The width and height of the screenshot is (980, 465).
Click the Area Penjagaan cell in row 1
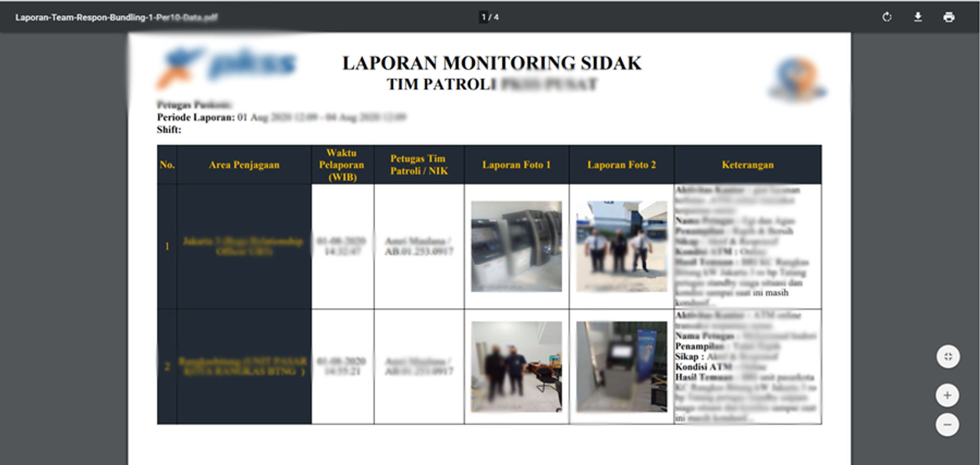click(244, 246)
